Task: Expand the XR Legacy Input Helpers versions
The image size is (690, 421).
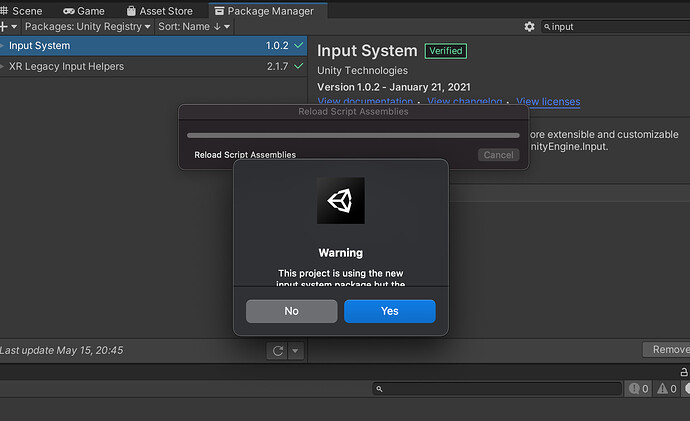Action: (x=2, y=66)
